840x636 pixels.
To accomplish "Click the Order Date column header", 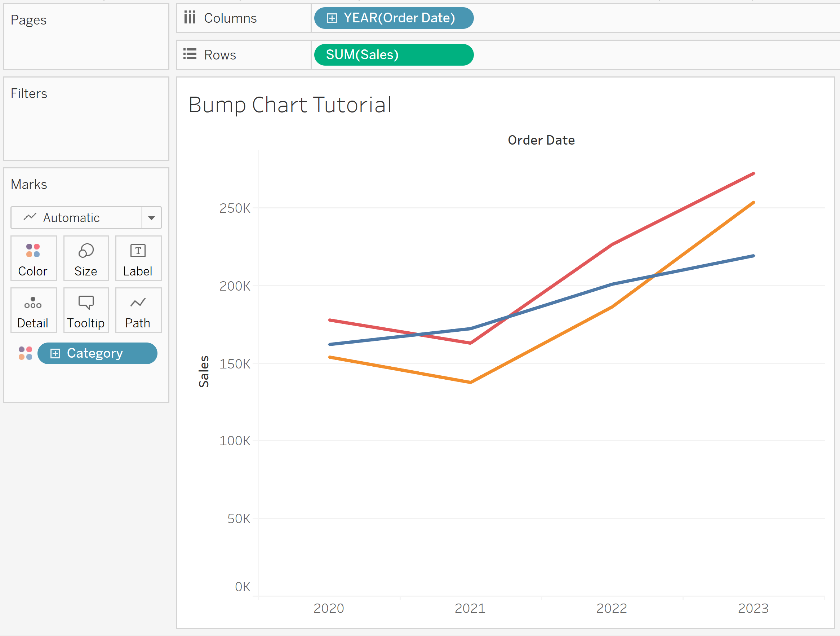I will 541,140.
